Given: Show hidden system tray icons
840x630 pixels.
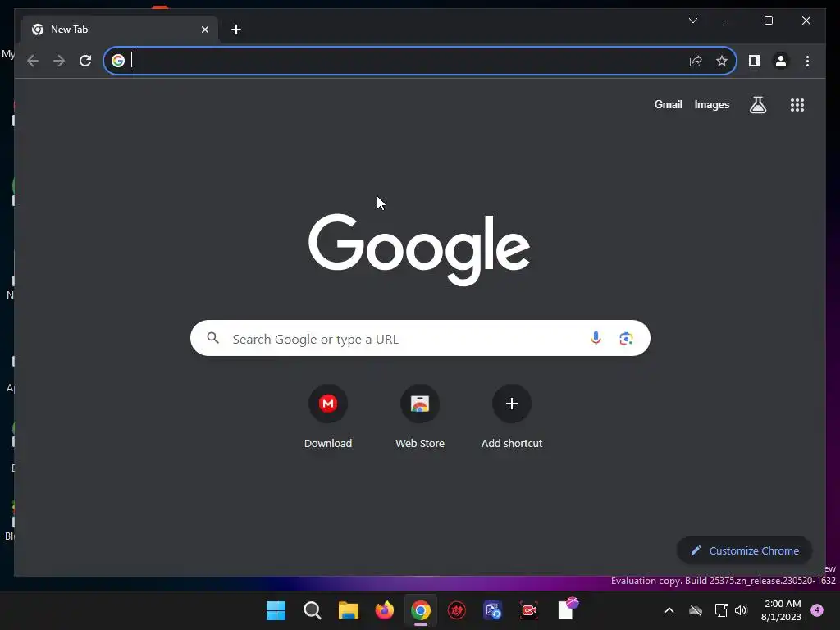Looking at the screenshot, I should pos(669,610).
